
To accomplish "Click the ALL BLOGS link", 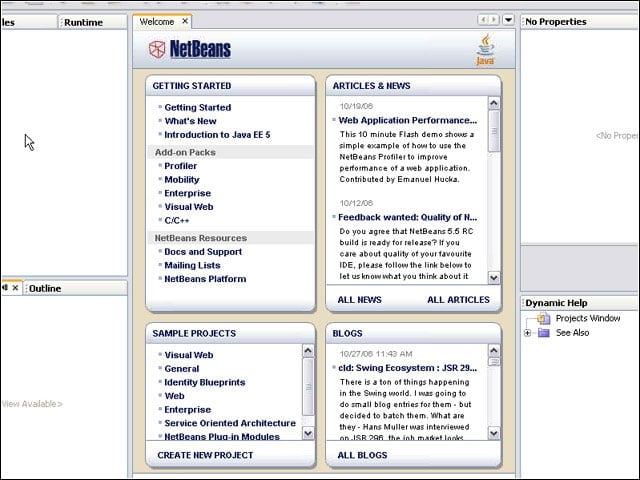I will tap(362, 455).
